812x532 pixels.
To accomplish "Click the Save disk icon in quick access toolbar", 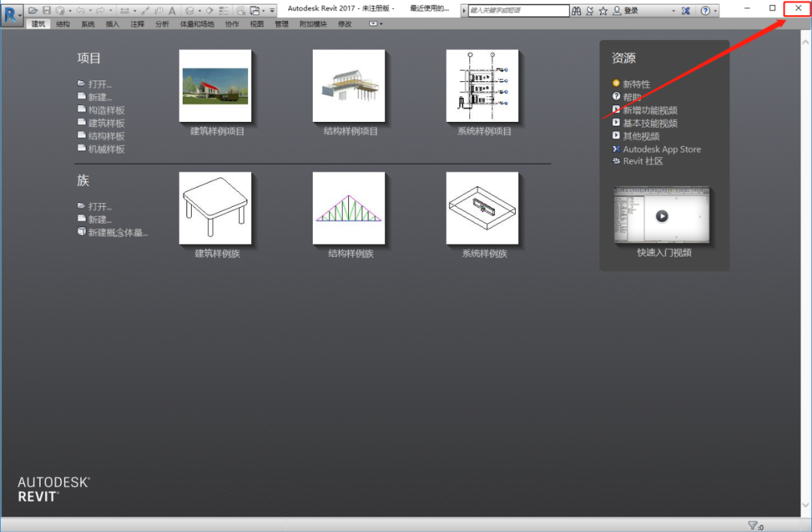I will pos(47,11).
